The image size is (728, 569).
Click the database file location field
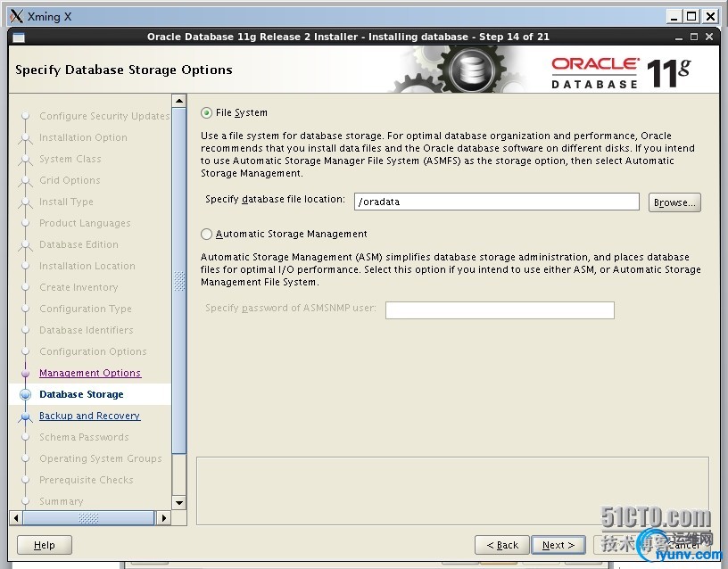[496, 202]
